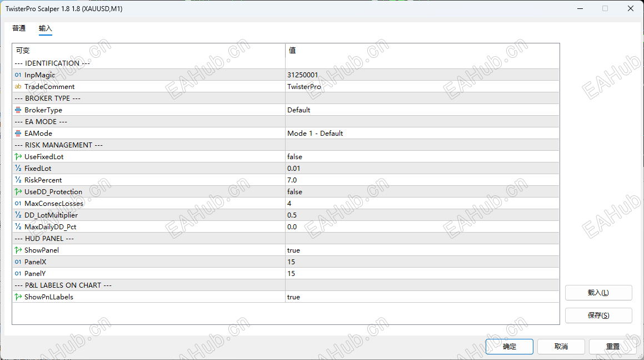Toggle ShowPanel value true
This screenshot has height=360, width=644.
pos(422,250)
